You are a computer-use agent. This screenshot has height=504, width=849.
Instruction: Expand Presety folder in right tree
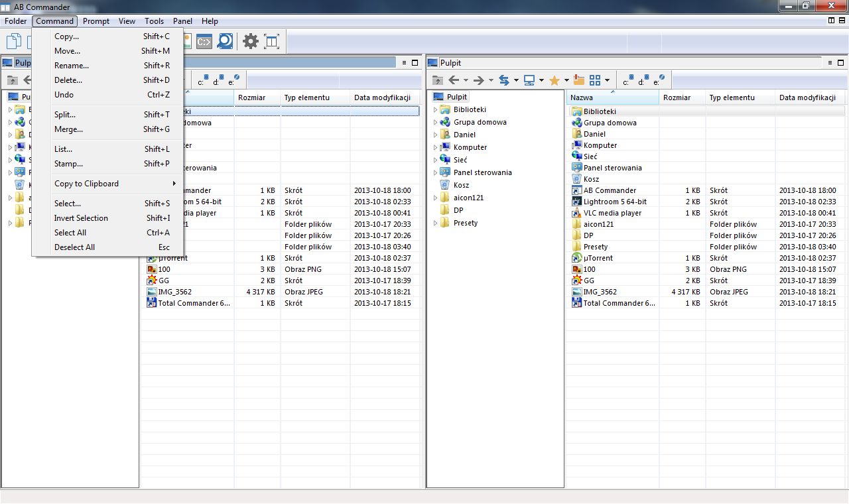(x=435, y=223)
